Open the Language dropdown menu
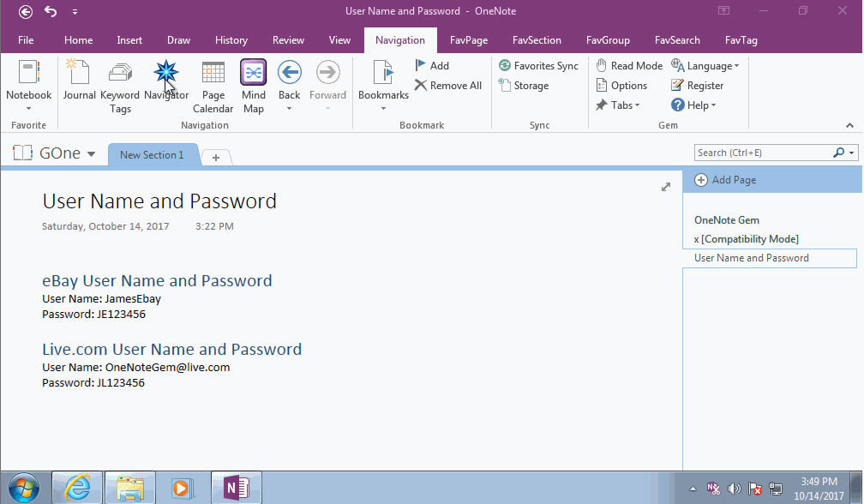 tap(705, 66)
